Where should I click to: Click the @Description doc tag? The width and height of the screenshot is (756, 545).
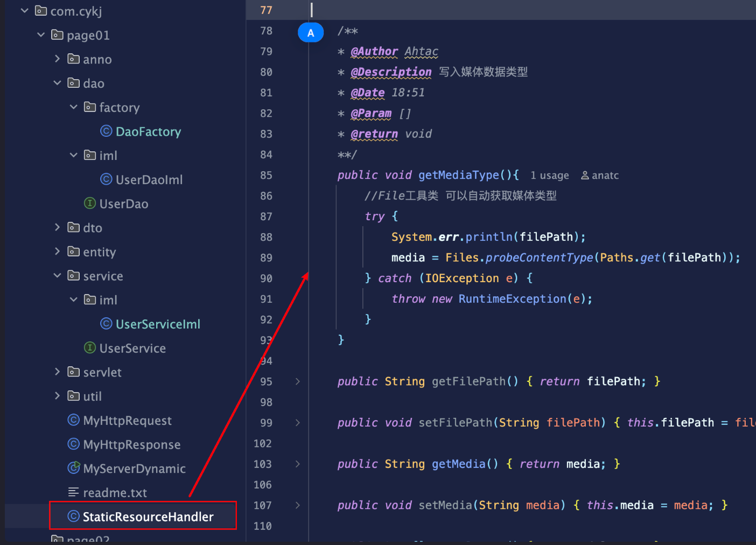click(391, 72)
